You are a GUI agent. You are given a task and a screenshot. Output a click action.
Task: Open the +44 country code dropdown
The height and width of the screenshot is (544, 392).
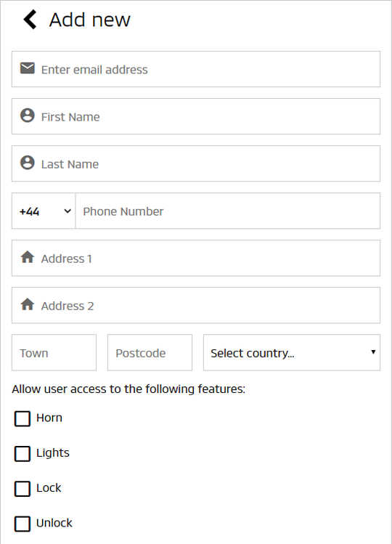[x=44, y=211]
